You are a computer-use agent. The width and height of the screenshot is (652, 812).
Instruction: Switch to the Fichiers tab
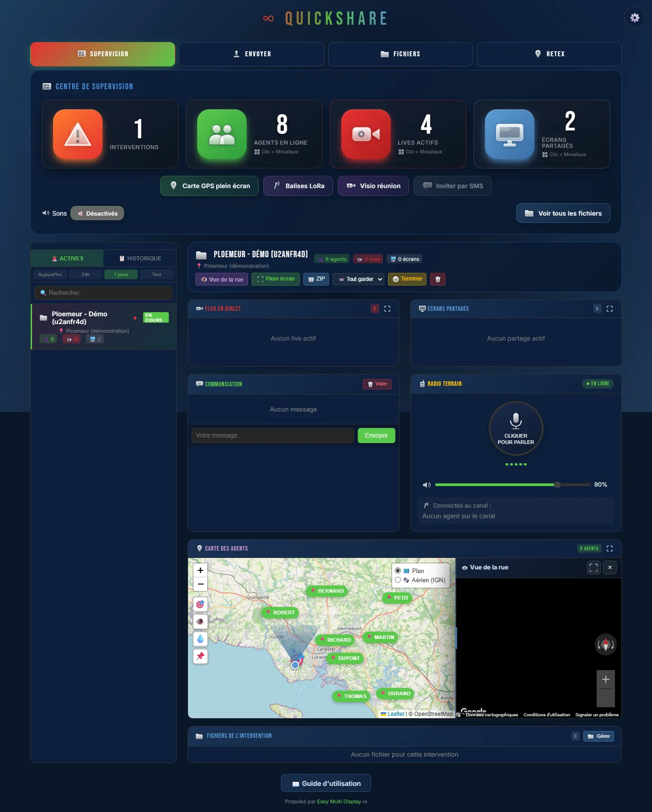(x=400, y=54)
